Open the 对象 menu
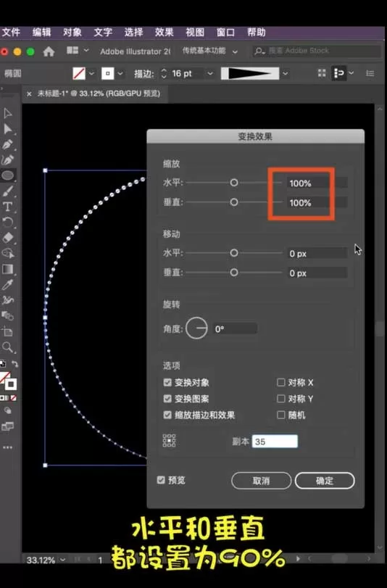The width and height of the screenshot is (387, 588). 72,32
